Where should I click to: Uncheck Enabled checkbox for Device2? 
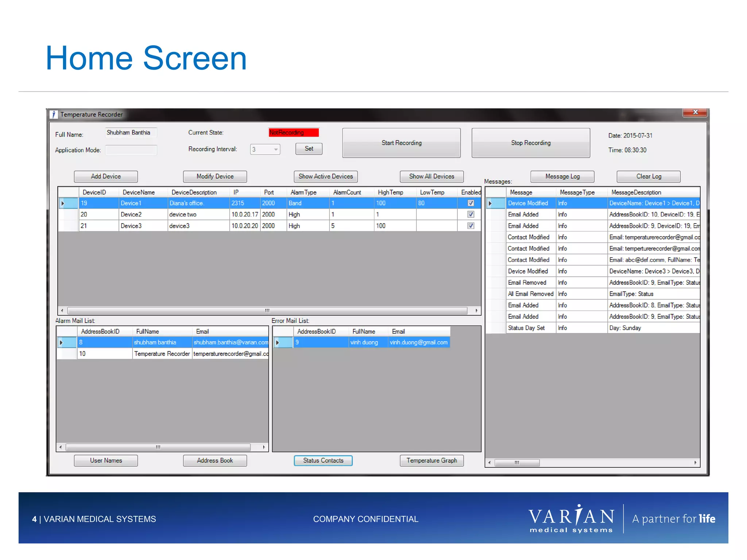(471, 214)
